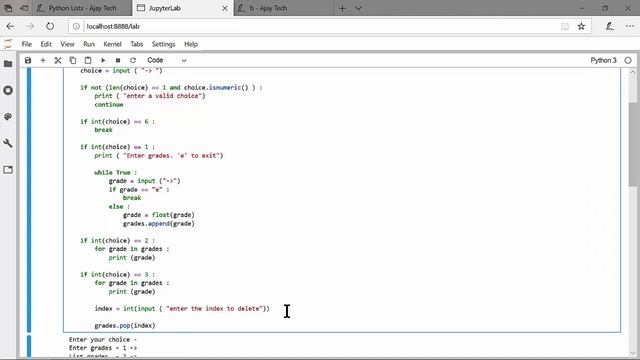Viewport: 640px width, 360px height.
Task: Run the selected cell with play icon
Action: click(103, 60)
